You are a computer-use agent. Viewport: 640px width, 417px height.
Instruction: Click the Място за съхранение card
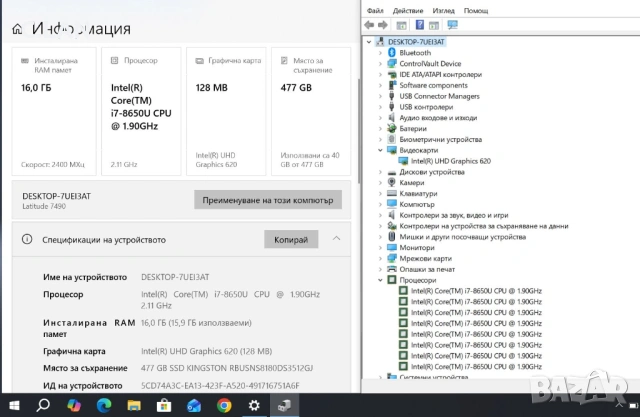pyautogui.click(x=311, y=111)
